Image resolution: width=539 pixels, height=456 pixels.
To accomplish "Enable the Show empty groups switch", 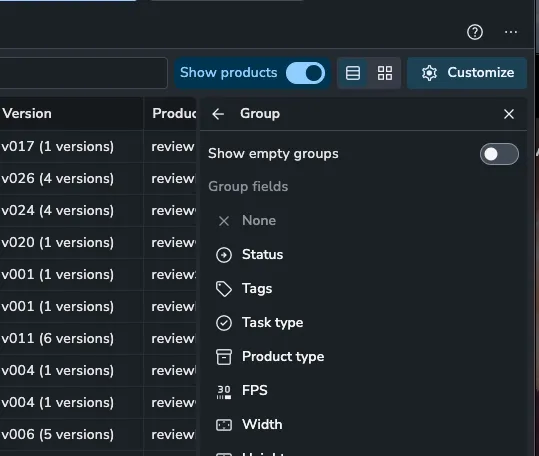I will [499, 154].
